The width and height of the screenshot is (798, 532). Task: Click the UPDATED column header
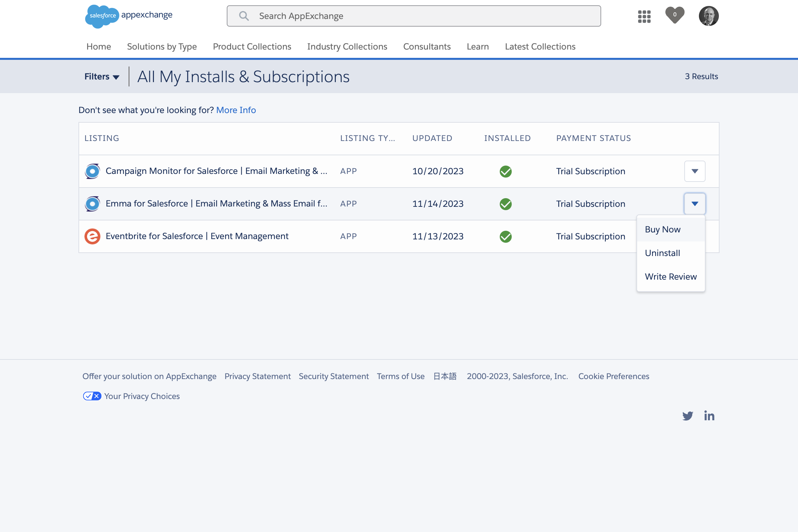tap(432, 138)
